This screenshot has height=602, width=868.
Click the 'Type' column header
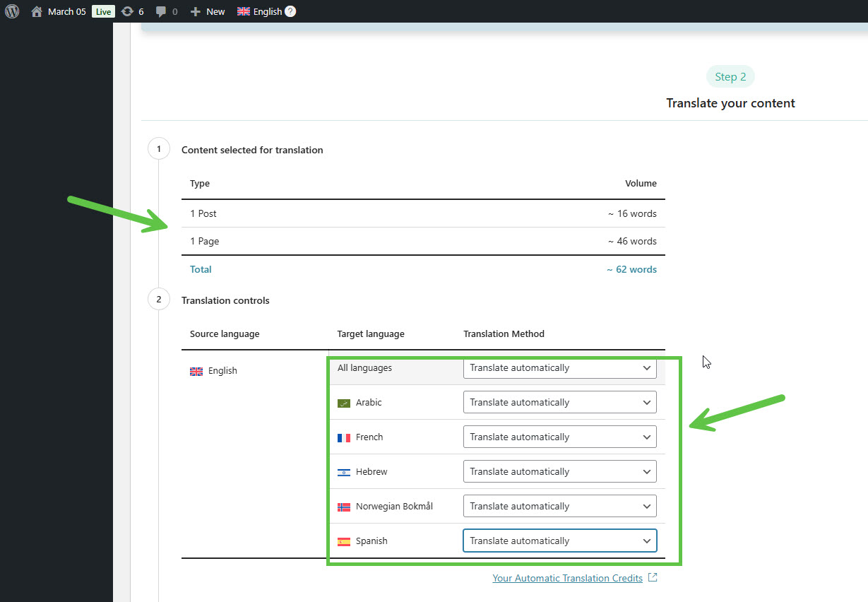[x=200, y=183]
